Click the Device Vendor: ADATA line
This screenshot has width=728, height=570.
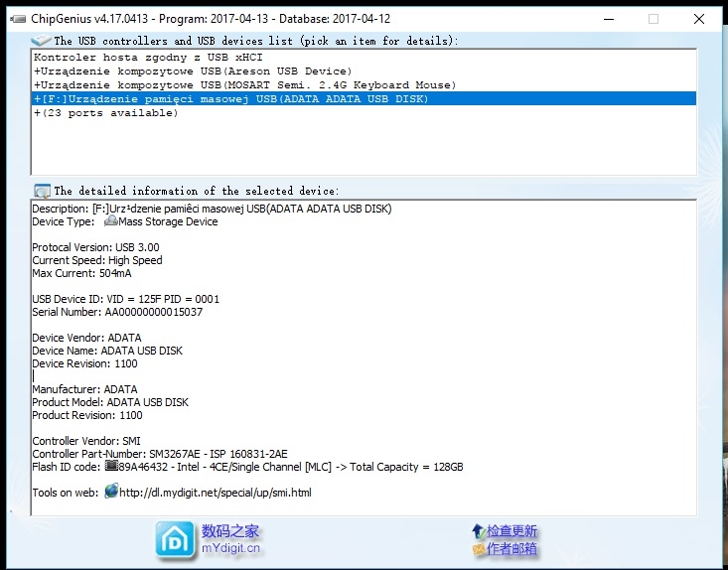pos(86,338)
